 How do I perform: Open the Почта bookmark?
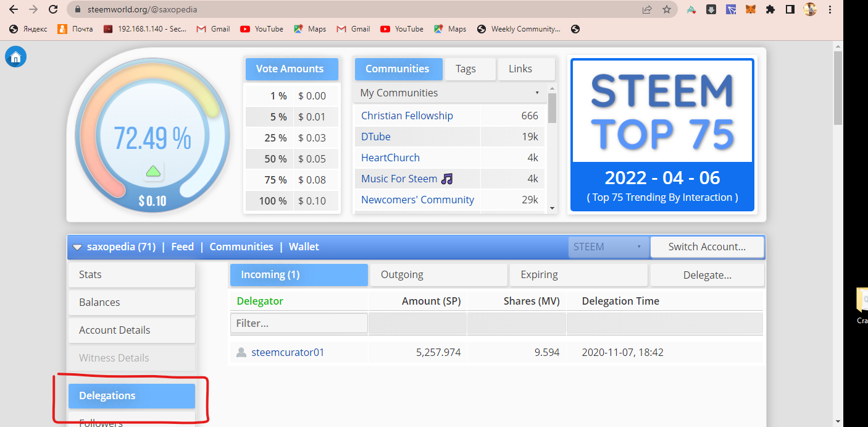tap(75, 29)
